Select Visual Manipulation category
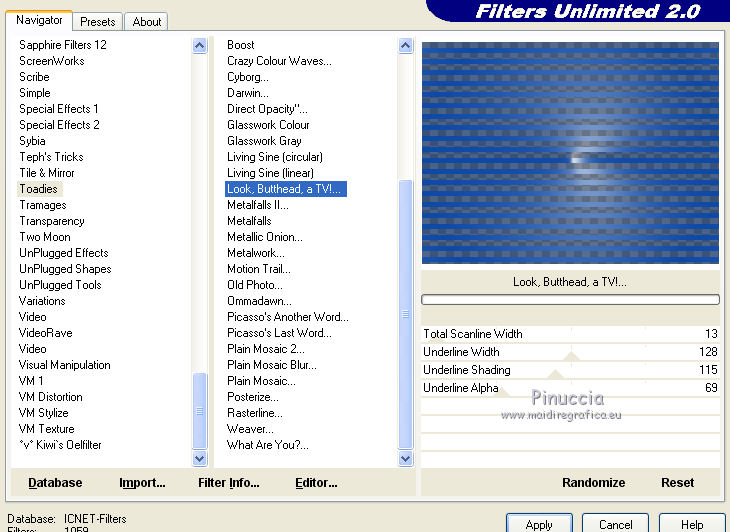The width and height of the screenshot is (730, 532). click(x=65, y=365)
